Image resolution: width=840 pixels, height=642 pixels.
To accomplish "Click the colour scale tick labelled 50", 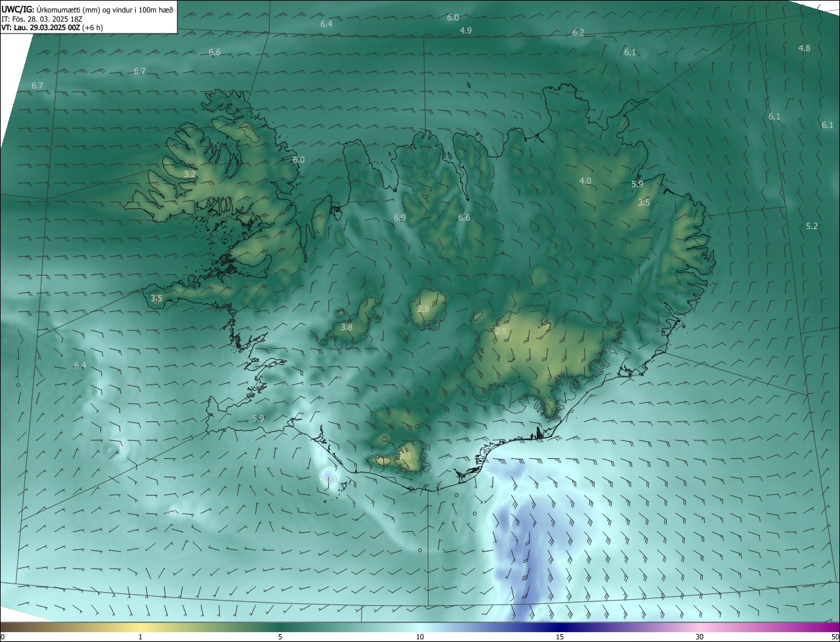I will click(x=835, y=637).
